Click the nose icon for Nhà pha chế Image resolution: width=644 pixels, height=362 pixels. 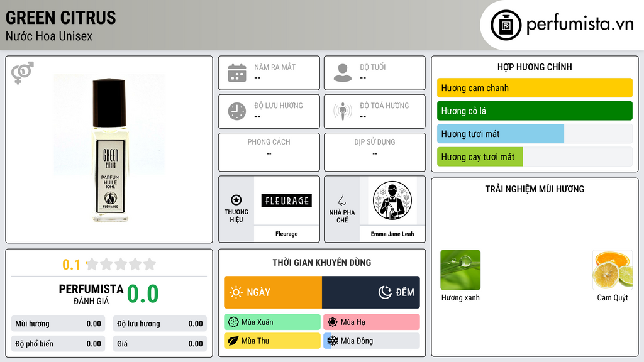click(x=341, y=200)
